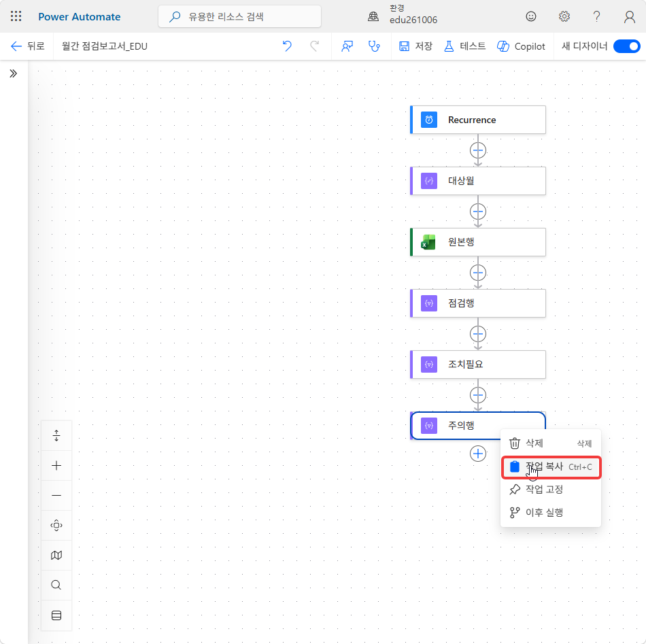Viewport: 646px width, 644px height.
Task: Click the environment globe icon
Action: coord(373,16)
